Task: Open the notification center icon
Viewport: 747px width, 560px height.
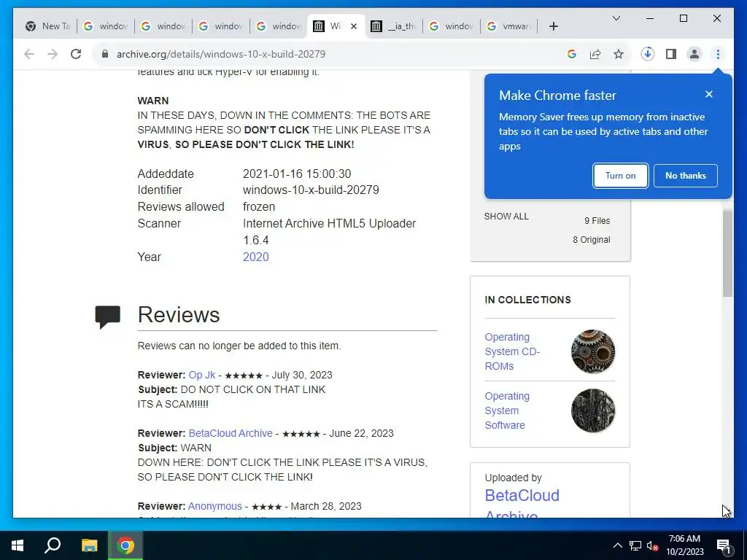Action: tap(723, 545)
